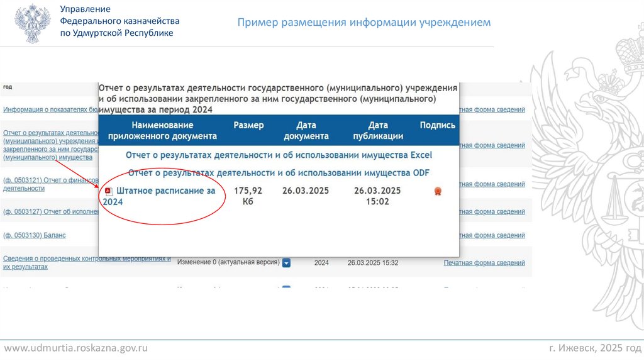Click www.udmurtia.roskazna.gov.ru footer address

[x=76, y=348]
